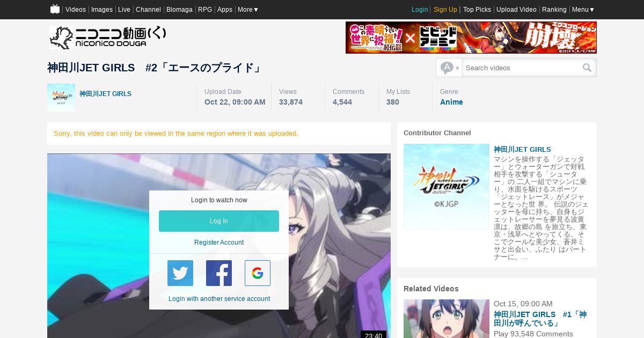Click the channel avatar next to title
This screenshot has width=644, height=338.
point(61,98)
